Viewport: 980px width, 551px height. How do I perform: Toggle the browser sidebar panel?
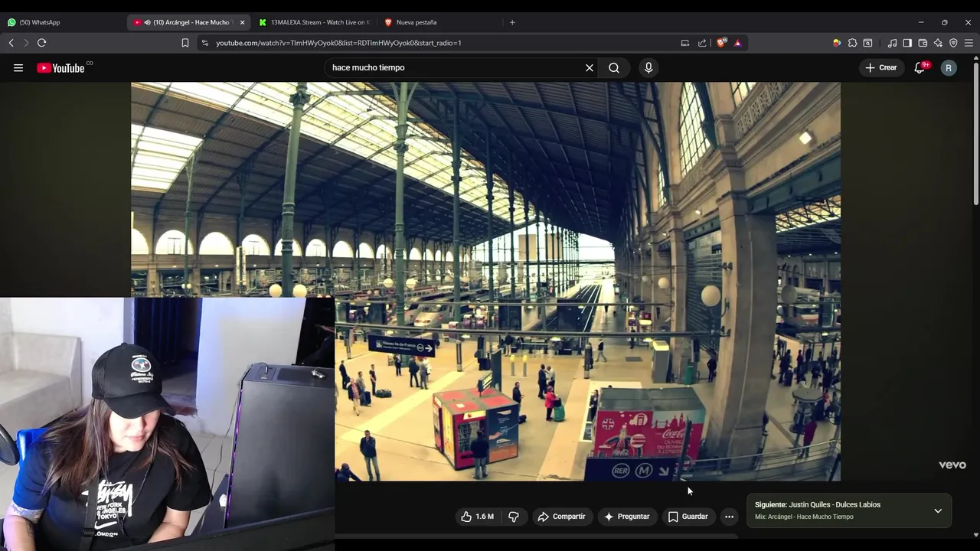point(907,43)
